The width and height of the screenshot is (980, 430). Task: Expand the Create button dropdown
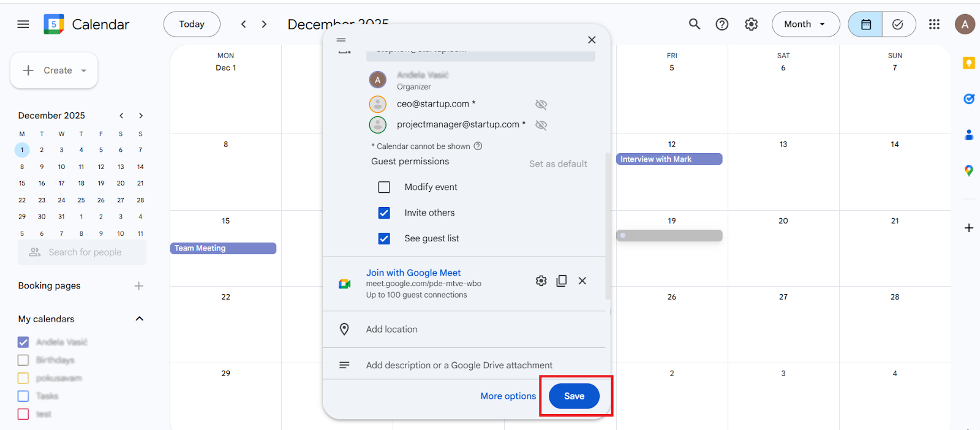(x=84, y=71)
